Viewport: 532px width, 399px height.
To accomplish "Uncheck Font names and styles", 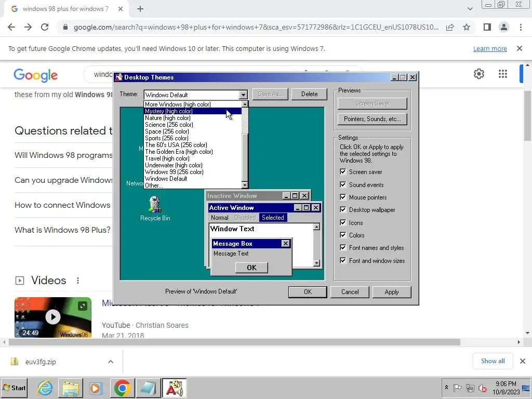I will [x=343, y=248].
